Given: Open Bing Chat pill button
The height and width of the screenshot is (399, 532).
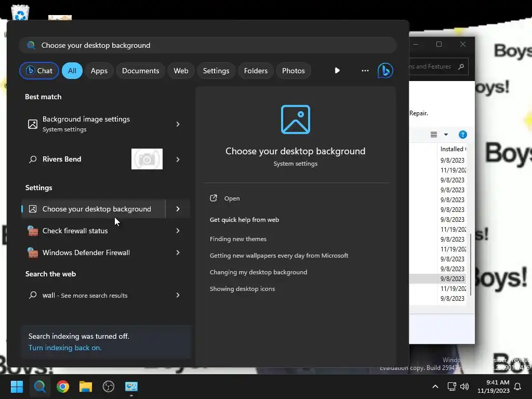Looking at the screenshot, I should coord(39,71).
